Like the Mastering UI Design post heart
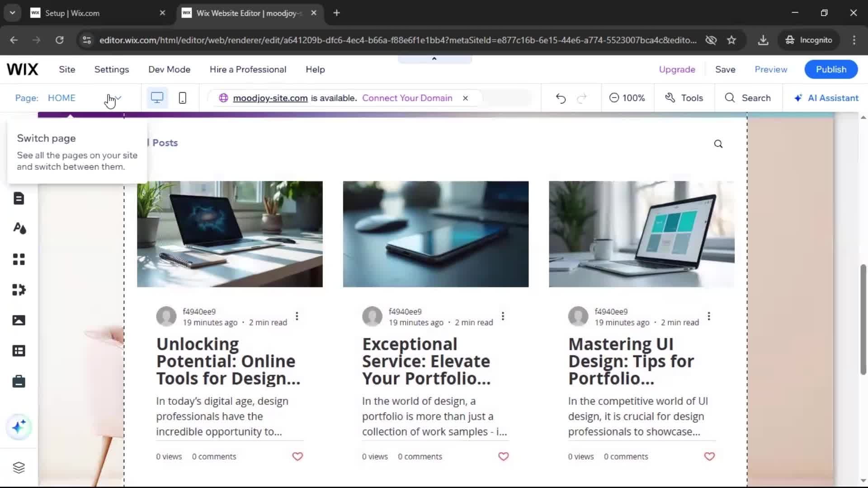868x488 pixels. pyautogui.click(x=709, y=456)
